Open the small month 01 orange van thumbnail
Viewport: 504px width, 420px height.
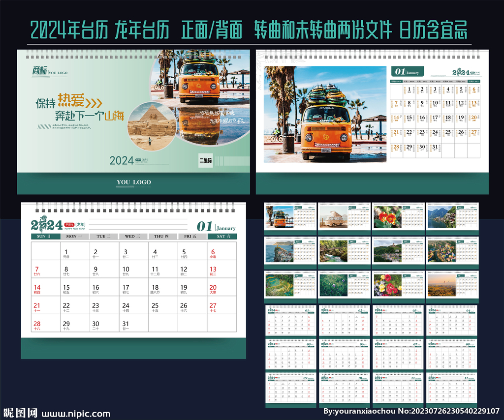(x=280, y=217)
